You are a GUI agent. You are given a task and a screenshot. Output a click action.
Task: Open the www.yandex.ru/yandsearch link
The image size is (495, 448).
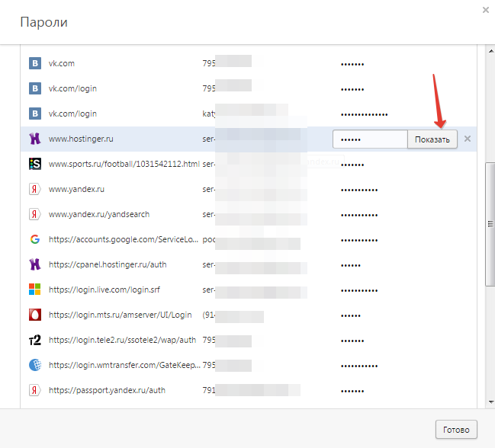pyautogui.click(x=99, y=214)
